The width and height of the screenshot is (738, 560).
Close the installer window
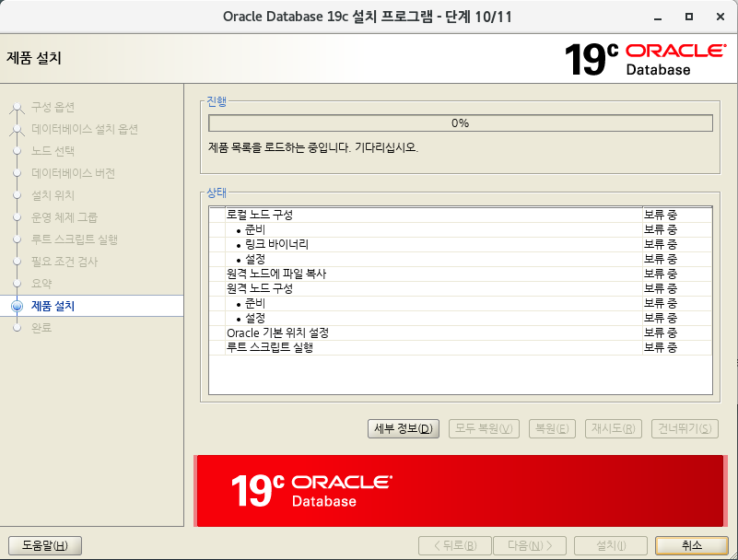tap(720, 17)
